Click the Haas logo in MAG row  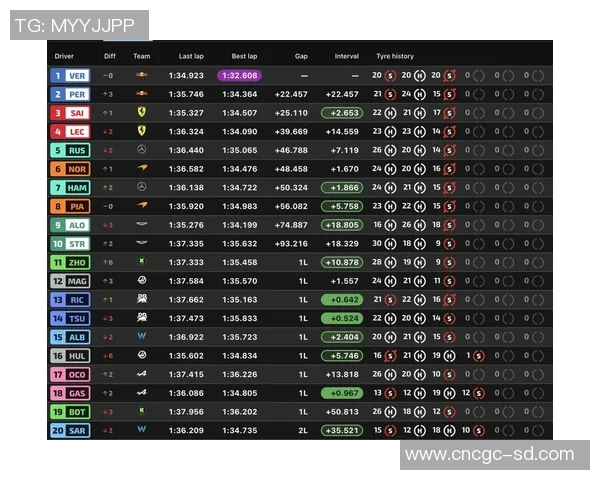(142, 280)
